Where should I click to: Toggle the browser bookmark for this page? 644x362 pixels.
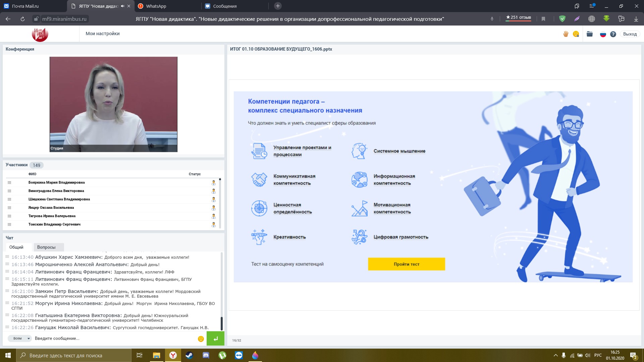click(x=543, y=19)
